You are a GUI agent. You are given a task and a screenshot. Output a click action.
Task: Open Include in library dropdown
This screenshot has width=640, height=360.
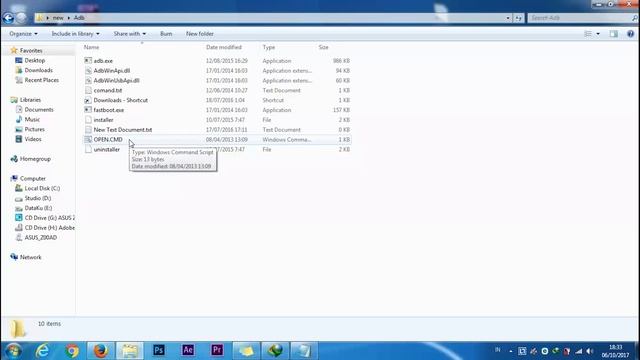point(76,34)
